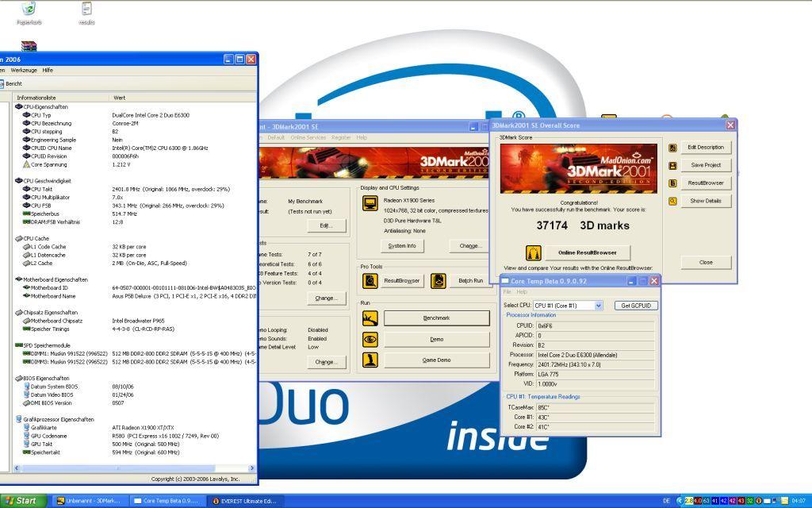Viewport: 812px width, 508px height.
Task: Click the Windows Start button
Action: coord(22,501)
